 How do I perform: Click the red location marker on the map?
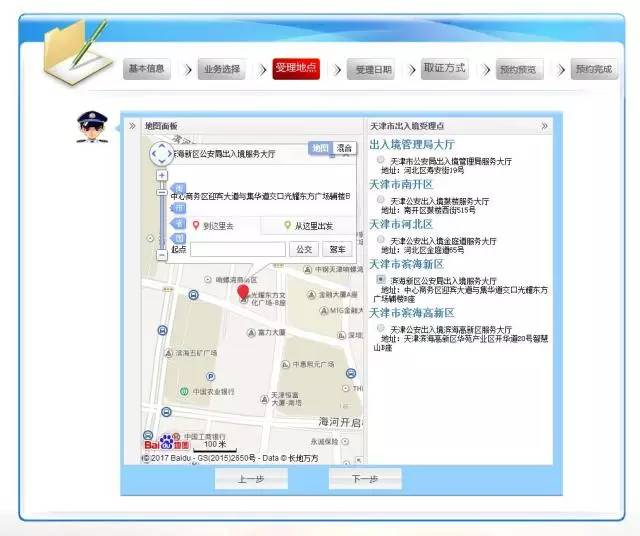243,293
